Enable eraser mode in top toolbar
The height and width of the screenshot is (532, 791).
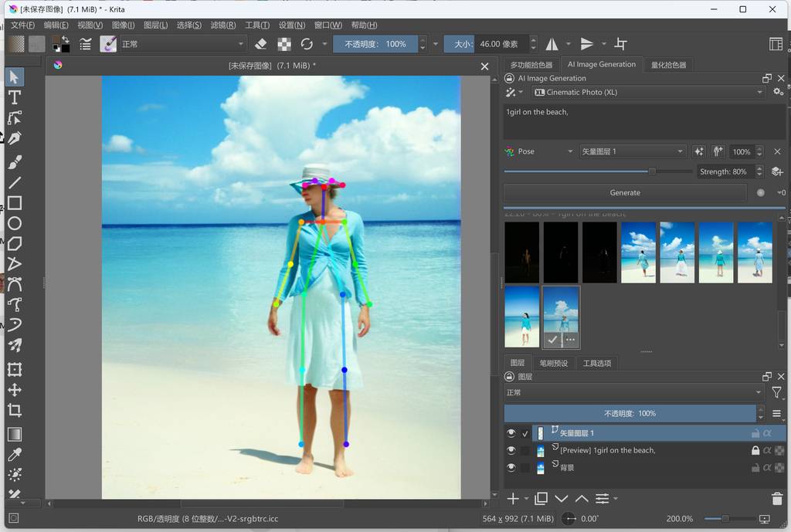pos(261,44)
